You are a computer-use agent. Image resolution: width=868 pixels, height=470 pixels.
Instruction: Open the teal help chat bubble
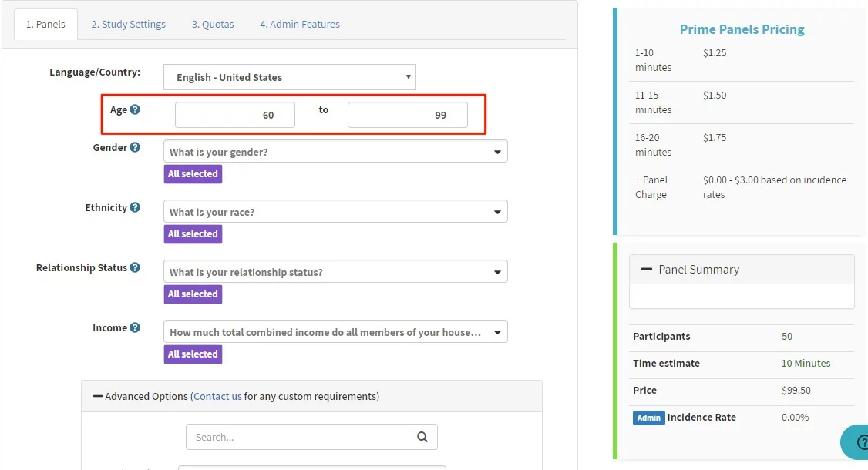click(x=856, y=441)
